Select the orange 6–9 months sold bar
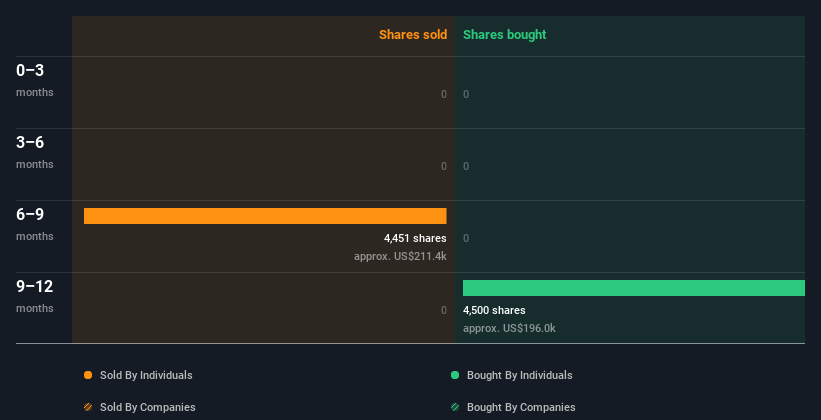This screenshot has height=420, width=821. tap(265, 216)
